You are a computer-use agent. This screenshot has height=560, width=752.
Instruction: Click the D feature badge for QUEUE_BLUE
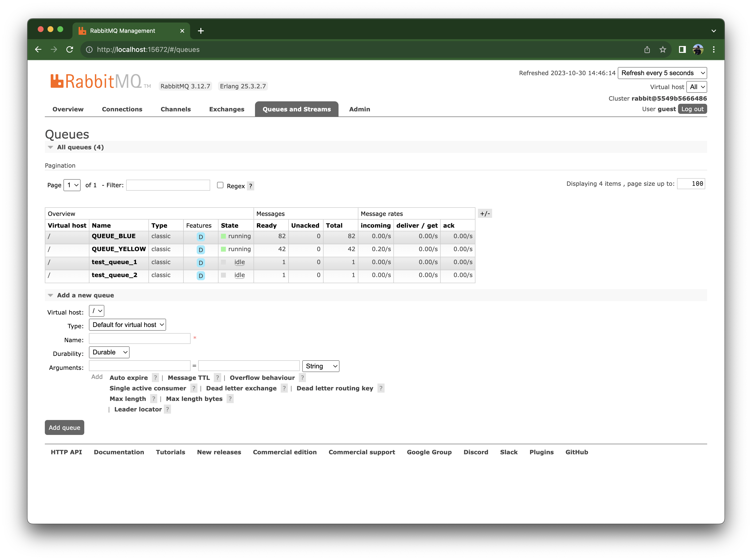pos(201,237)
